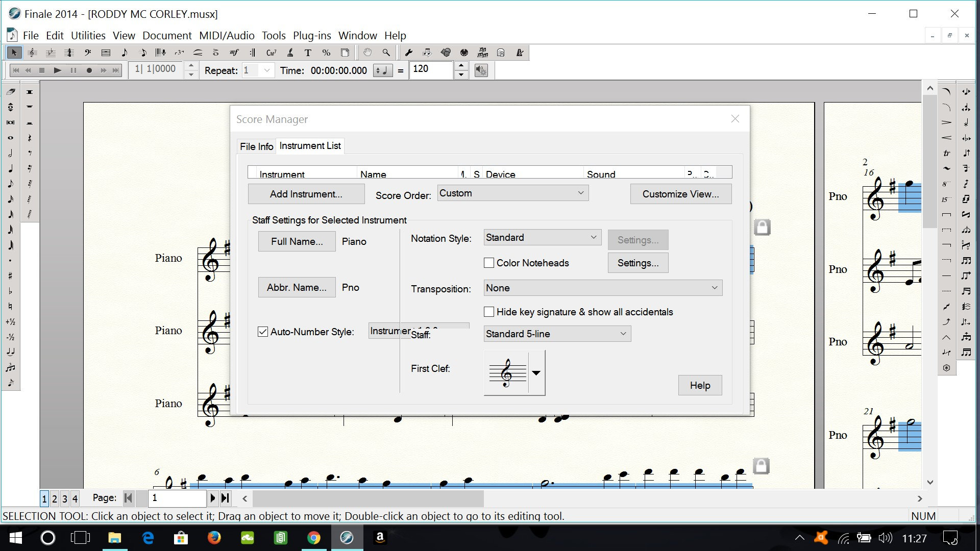Select the Clef tool
Image resolution: width=980 pixels, height=551 pixels.
point(88,53)
